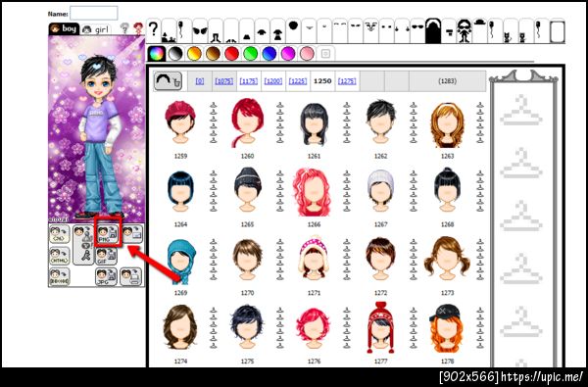Select orange wavy hairstyle 1263
This screenshot has width=588, height=387.
click(447, 124)
